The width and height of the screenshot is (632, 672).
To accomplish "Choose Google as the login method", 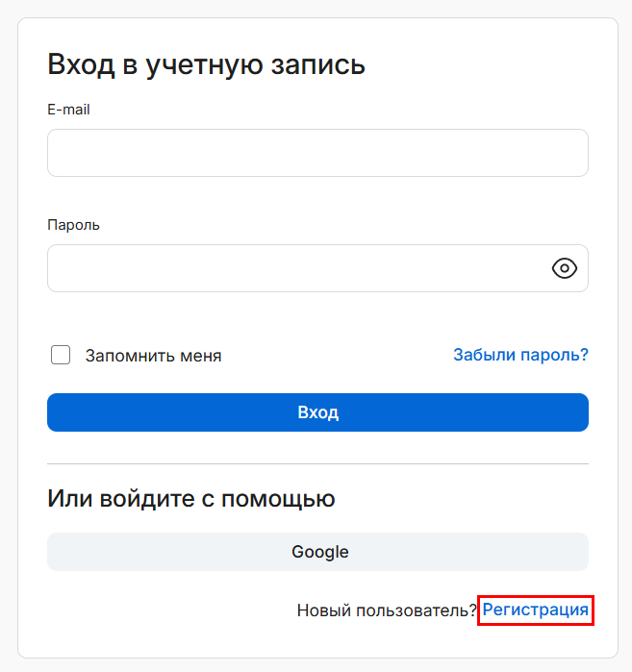I will click(317, 552).
